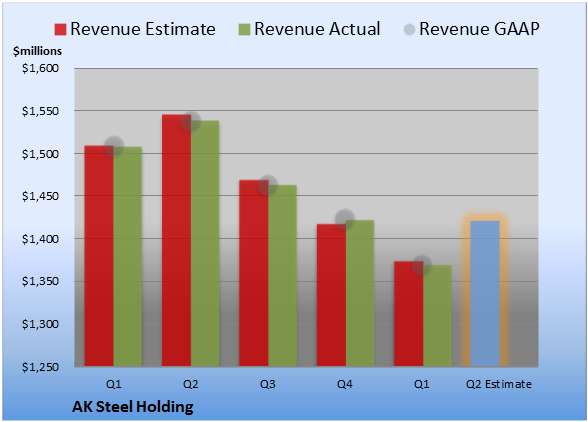Image resolution: width=588 pixels, height=422 pixels.
Task: Click the red Revenue Estimate legend swatch
Action: [60, 30]
